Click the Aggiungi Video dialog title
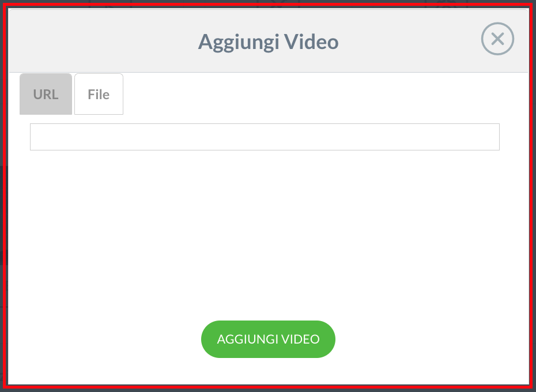The height and width of the screenshot is (392, 536). [x=269, y=42]
